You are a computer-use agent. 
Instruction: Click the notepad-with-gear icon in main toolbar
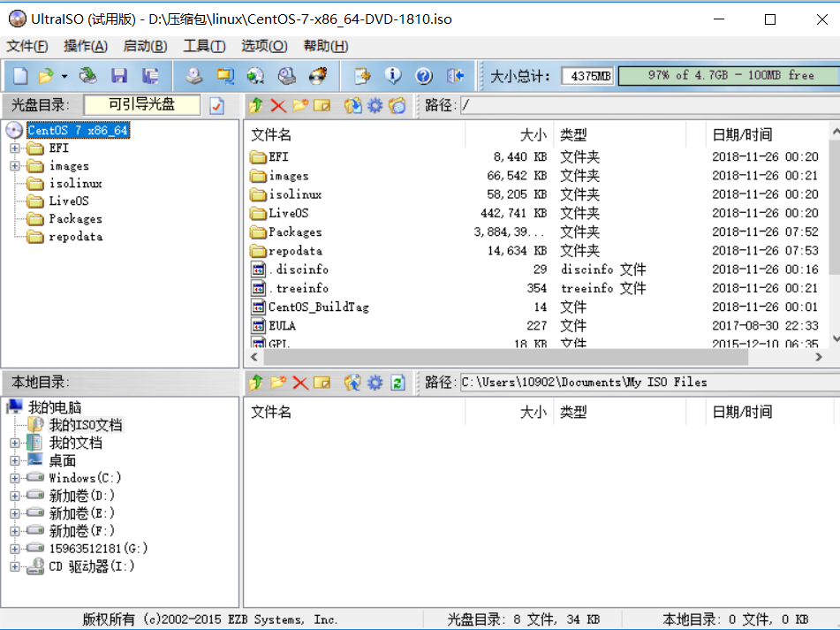pos(362,75)
